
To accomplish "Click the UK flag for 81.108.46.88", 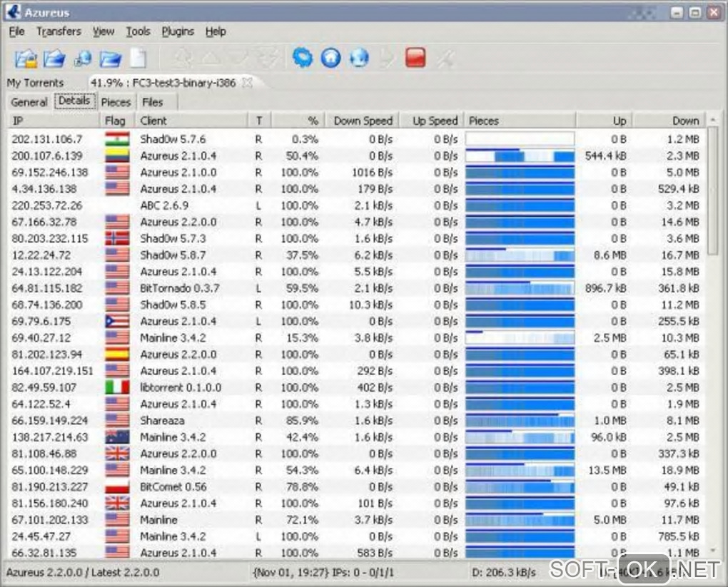I will click(117, 454).
